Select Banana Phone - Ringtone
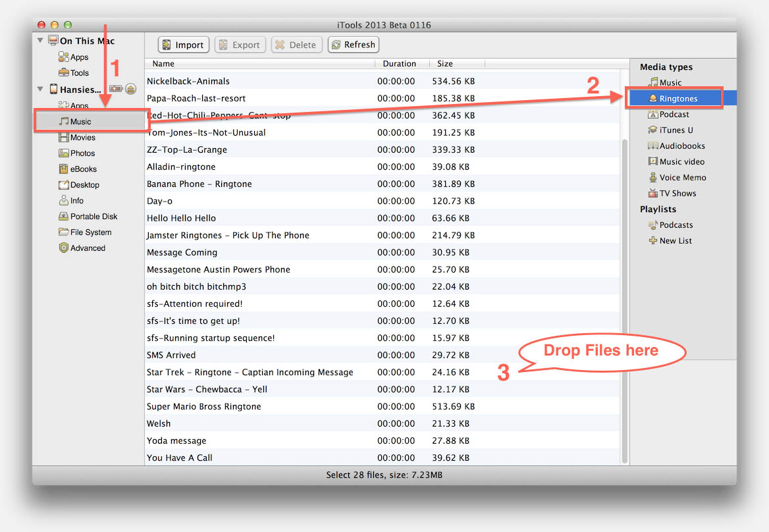 coord(383,184)
